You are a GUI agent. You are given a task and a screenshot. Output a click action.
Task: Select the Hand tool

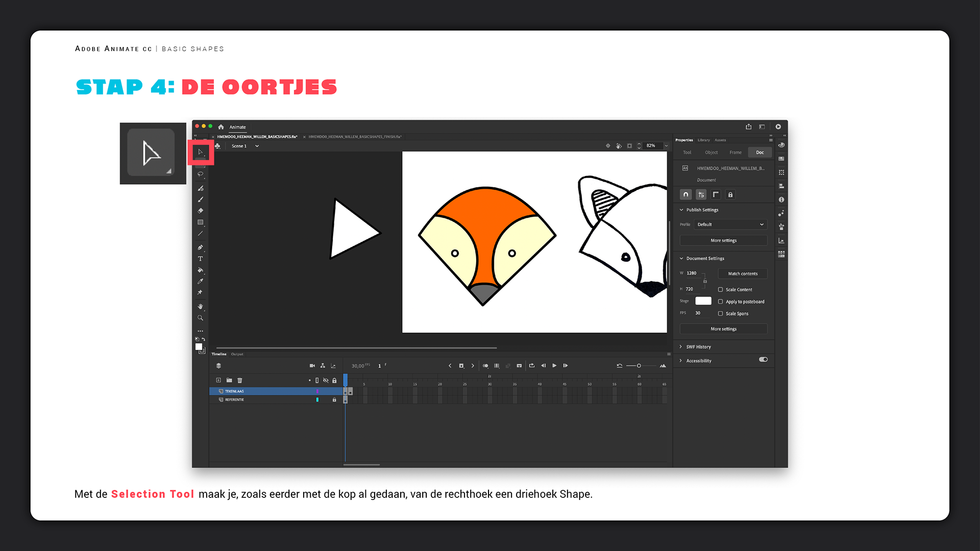pyautogui.click(x=201, y=307)
